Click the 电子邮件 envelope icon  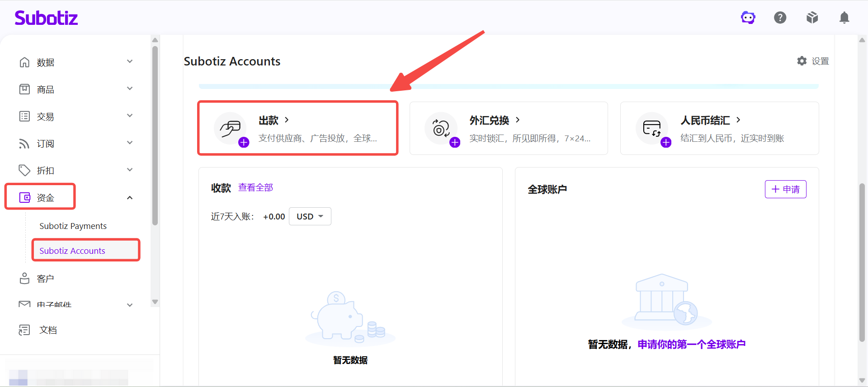pyautogui.click(x=24, y=304)
